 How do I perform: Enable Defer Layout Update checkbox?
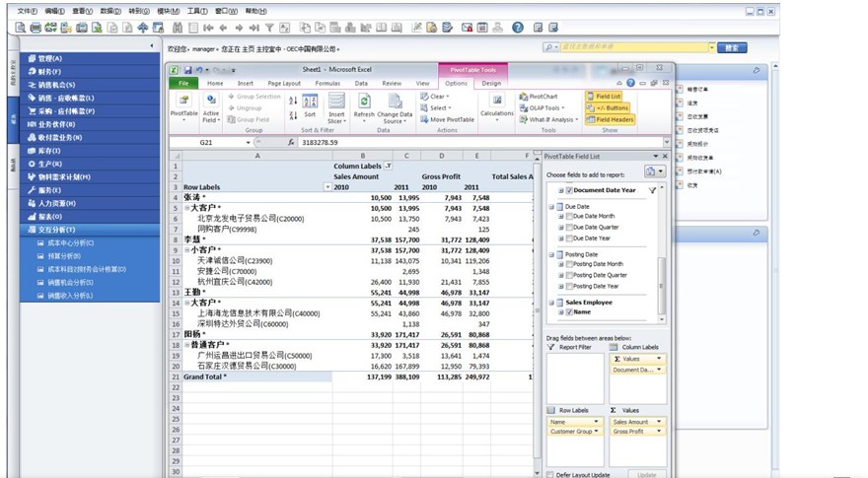(x=550, y=475)
